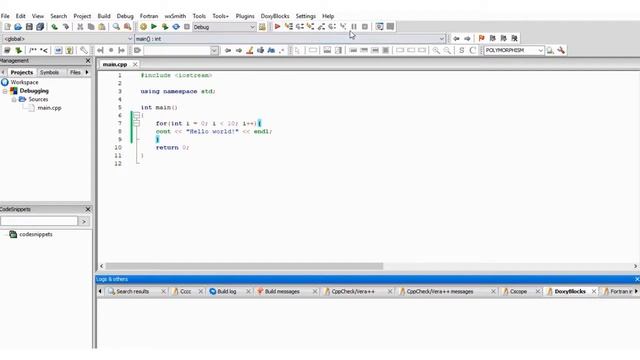Open the File menu
The image size is (640, 360).
tap(5, 16)
